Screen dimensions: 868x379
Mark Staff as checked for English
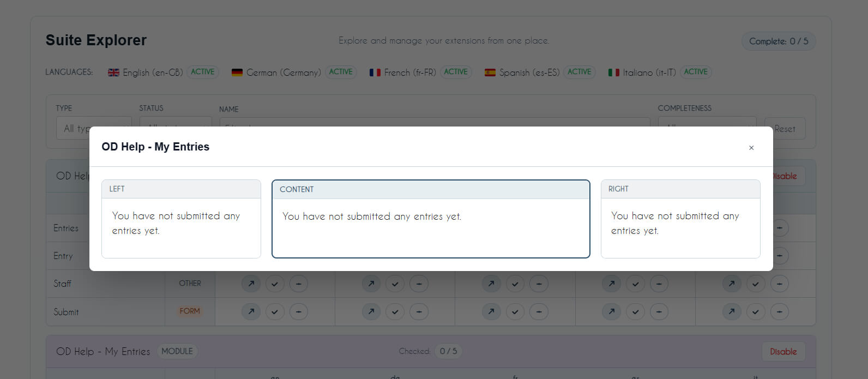pos(275,284)
